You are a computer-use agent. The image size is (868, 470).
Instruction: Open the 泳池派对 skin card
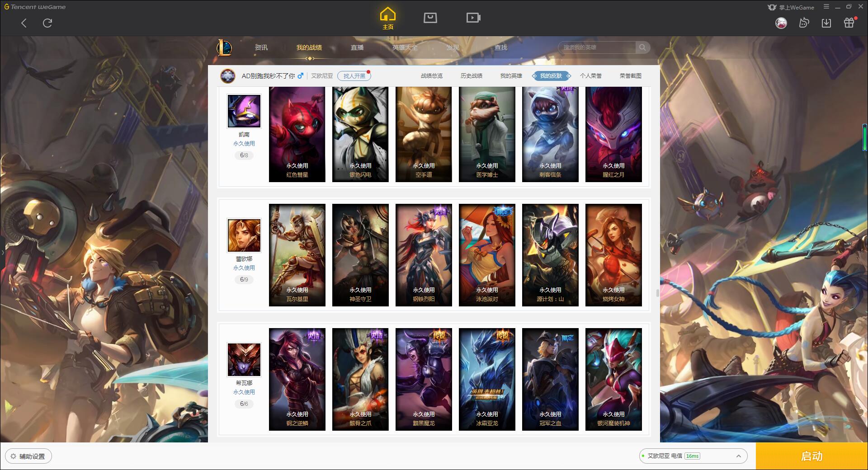pyautogui.click(x=487, y=255)
